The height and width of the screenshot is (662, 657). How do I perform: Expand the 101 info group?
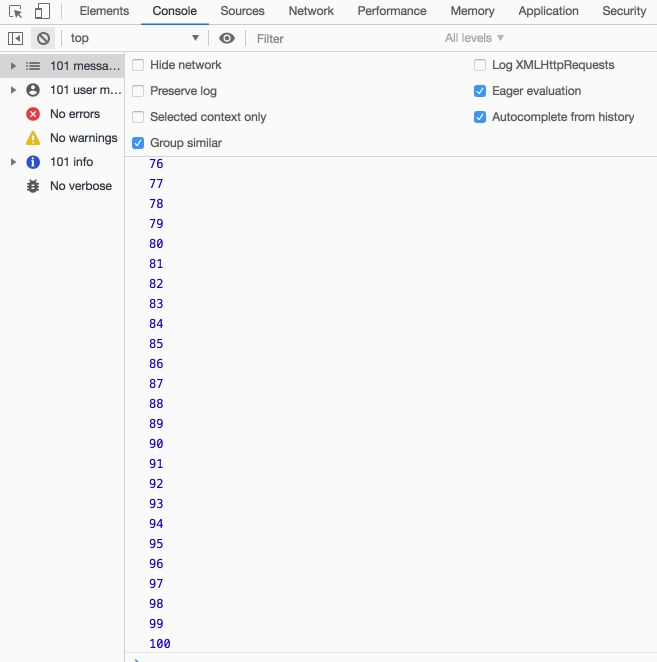tap(13, 162)
